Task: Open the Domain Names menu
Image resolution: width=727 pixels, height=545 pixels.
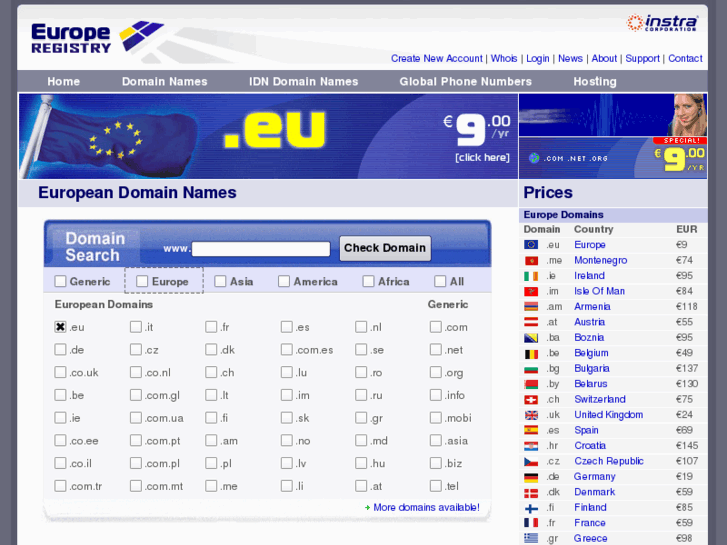Action: click(165, 82)
